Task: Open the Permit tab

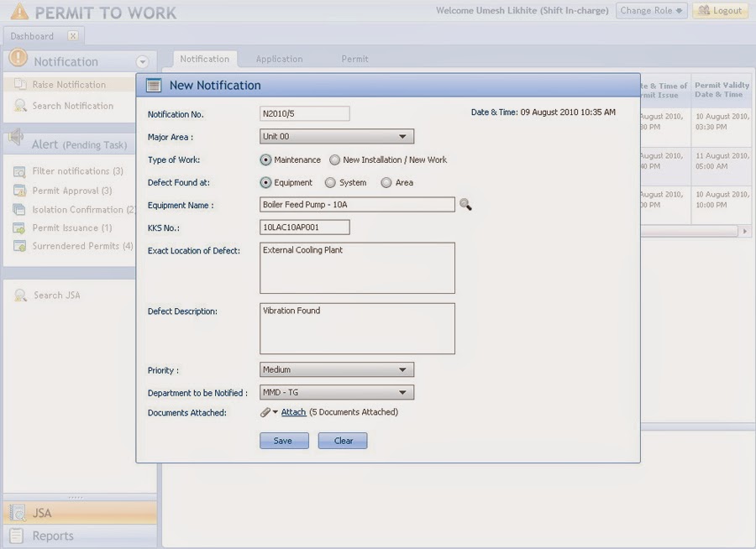Action: click(x=354, y=59)
